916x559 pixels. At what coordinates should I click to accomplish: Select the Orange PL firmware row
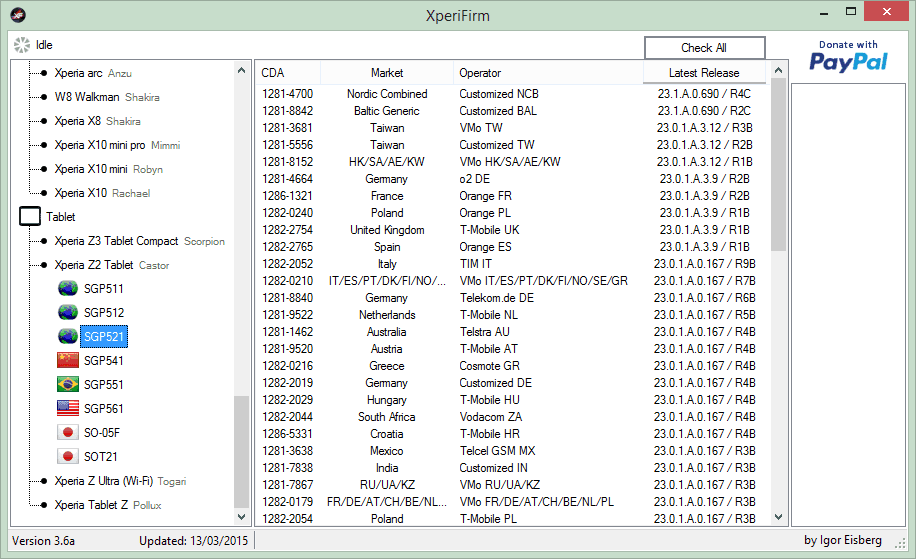click(512, 213)
